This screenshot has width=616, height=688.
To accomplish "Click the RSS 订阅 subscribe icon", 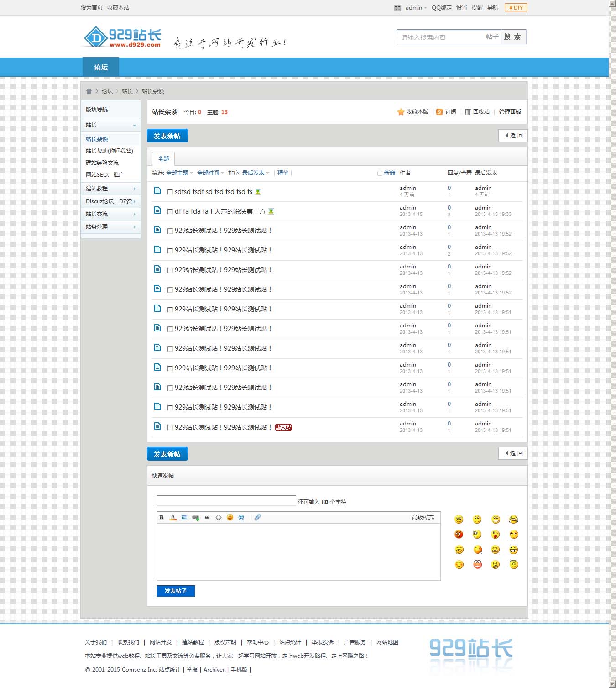I will click(x=439, y=112).
